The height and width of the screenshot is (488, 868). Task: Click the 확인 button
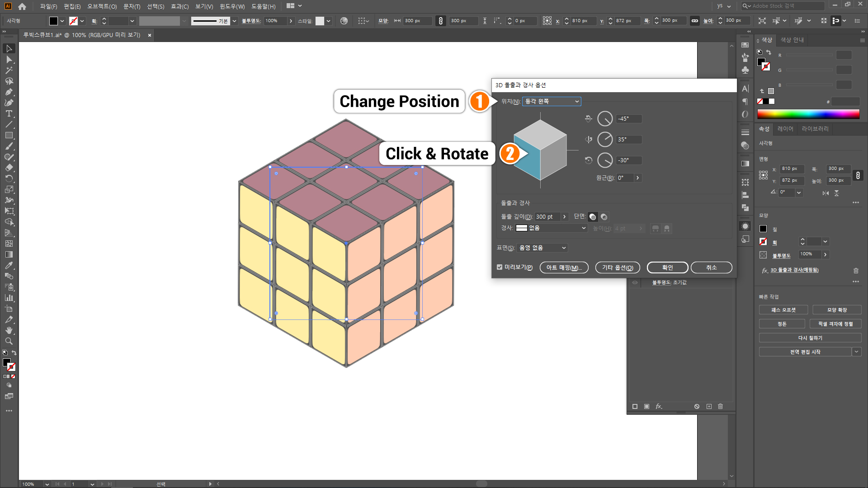667,267
